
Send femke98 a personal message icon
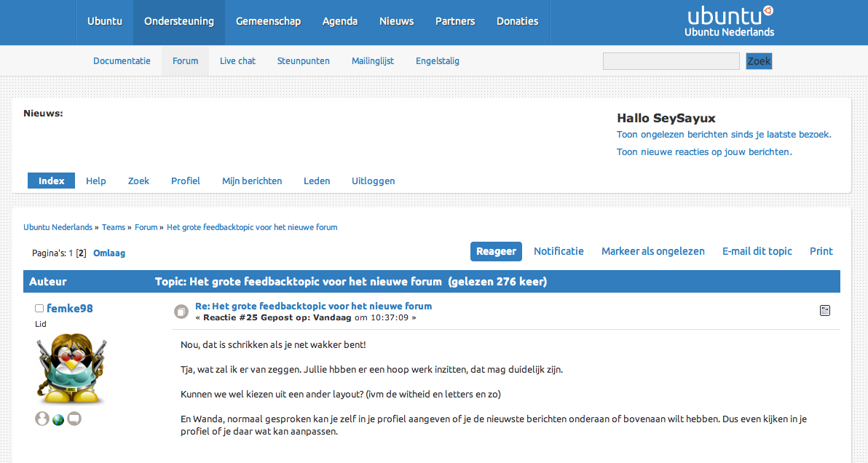click(74, 419)
